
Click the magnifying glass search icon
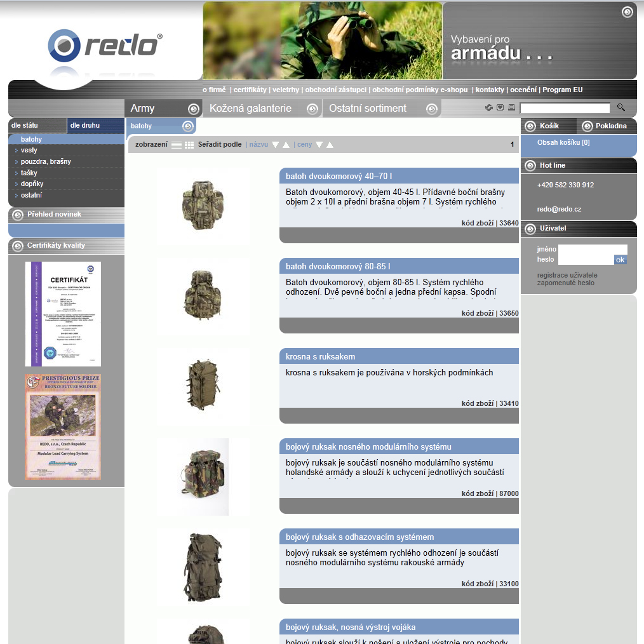click(x=621, y=107)
